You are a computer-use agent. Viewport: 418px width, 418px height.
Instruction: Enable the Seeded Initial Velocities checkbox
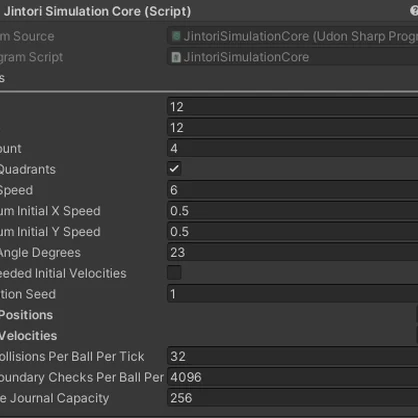(x=174, y=273)
